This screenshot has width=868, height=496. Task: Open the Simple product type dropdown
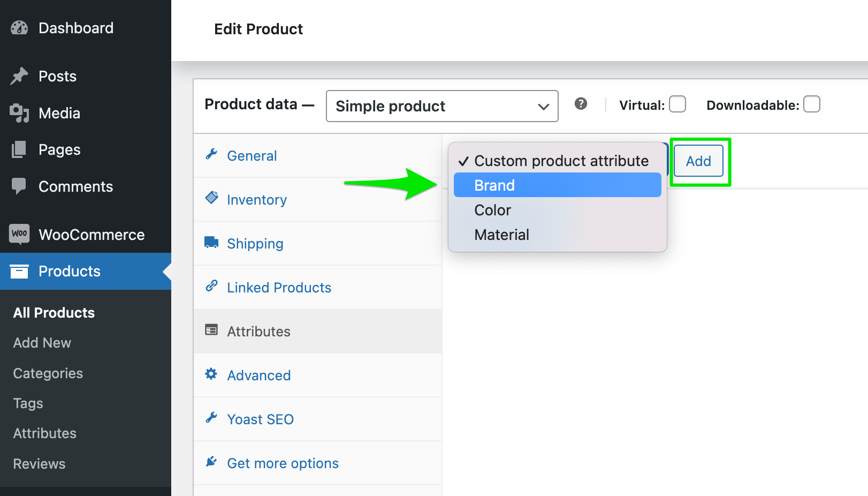tap(441, 106)
